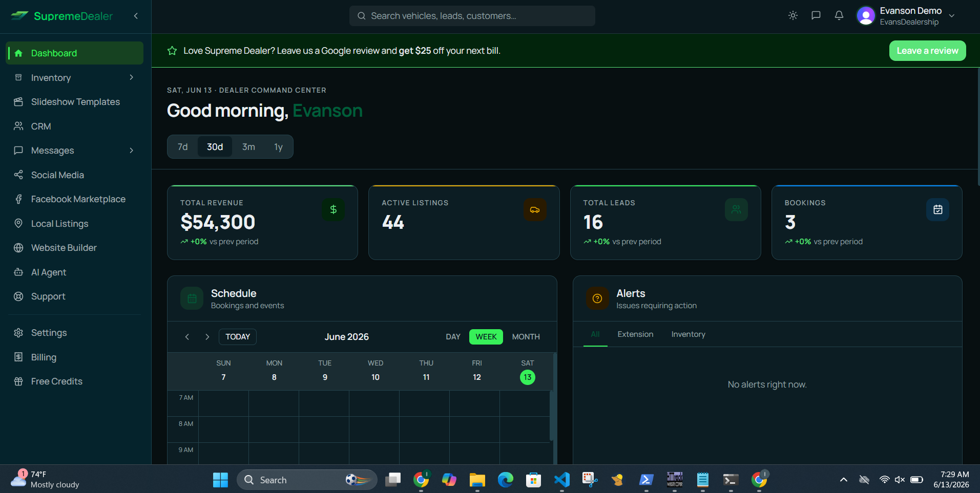
Task: Switch schedule to MONTH view
Action: click(526, 337)
